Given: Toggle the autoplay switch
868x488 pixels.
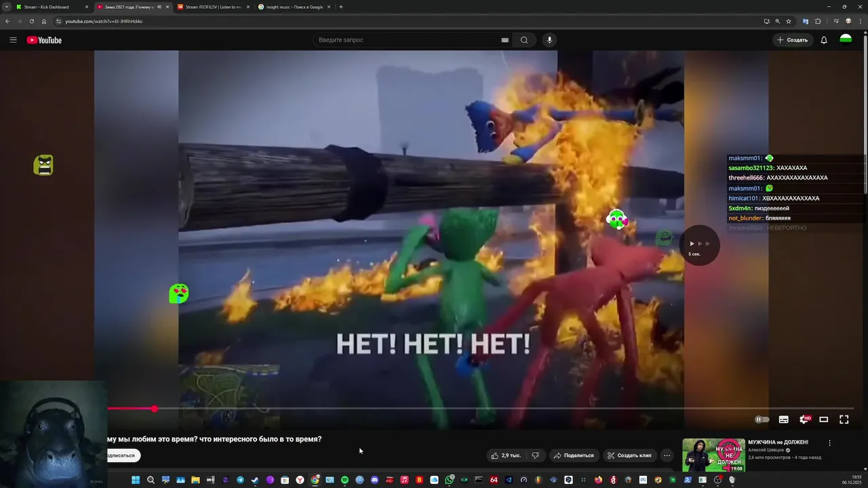Looking at the screenshot, I should pos(762,420).
